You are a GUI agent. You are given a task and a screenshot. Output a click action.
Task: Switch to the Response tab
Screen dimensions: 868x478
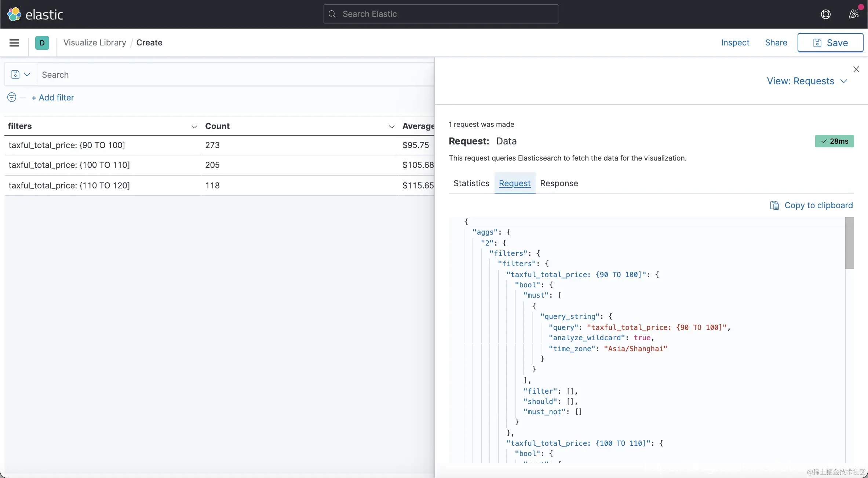(559, 183)
